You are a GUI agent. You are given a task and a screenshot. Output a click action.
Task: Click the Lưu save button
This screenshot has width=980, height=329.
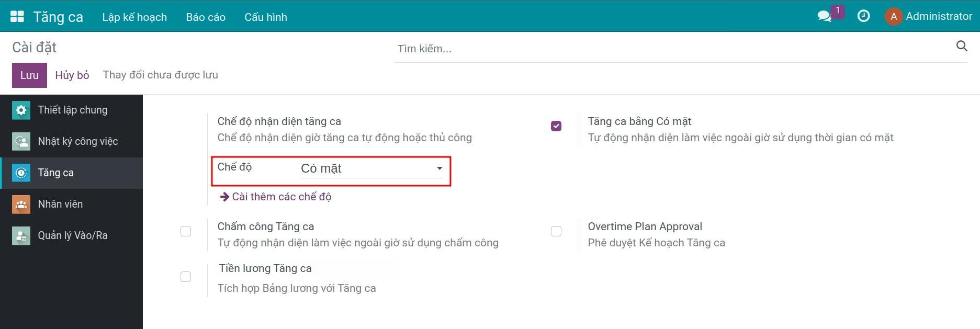pyautogui.click(x=29, y=75)
